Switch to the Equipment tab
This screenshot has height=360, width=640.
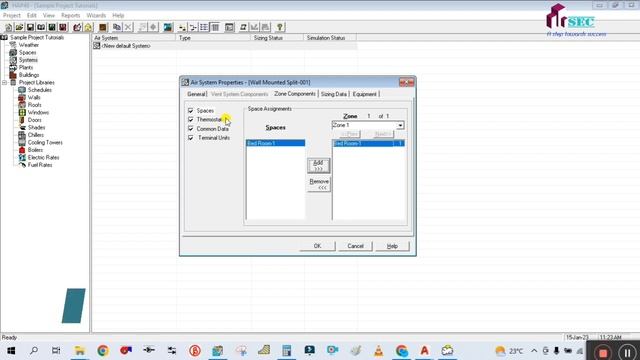[364, 94]
